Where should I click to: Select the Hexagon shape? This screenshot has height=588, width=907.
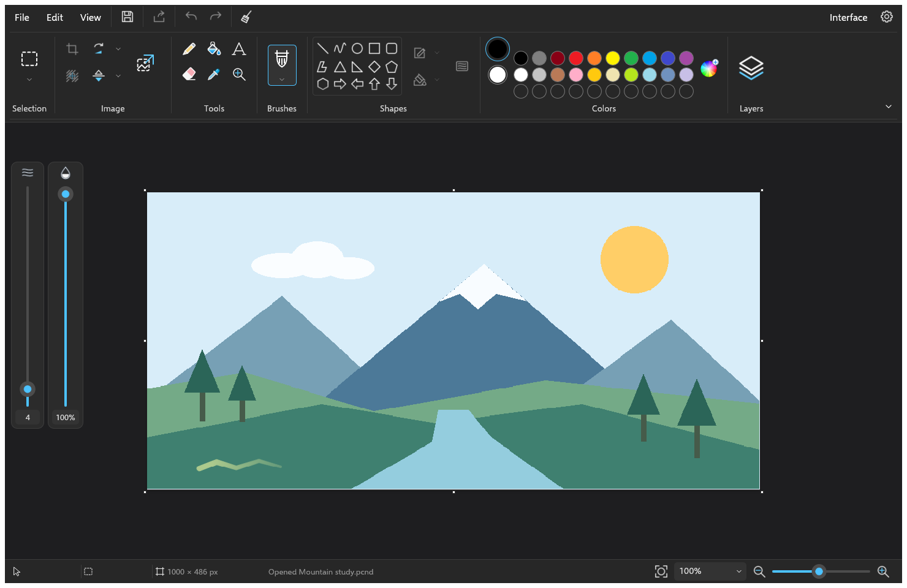click(323, 84)
